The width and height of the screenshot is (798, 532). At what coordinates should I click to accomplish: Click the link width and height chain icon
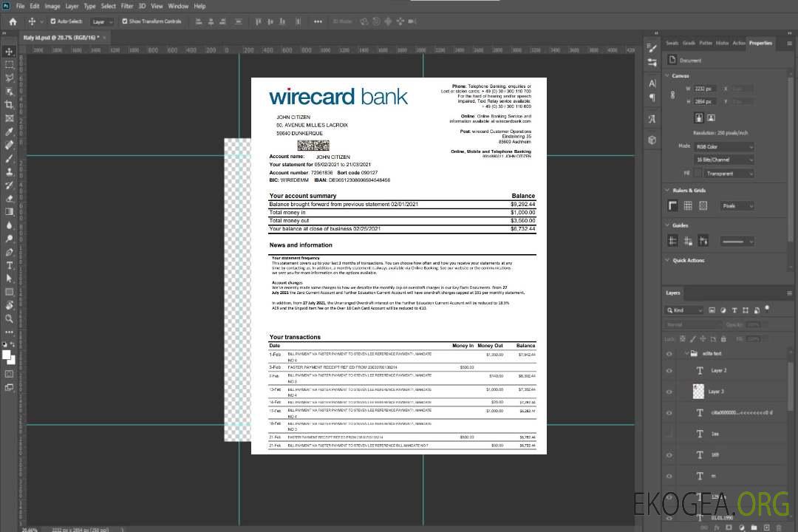point(673,95)
